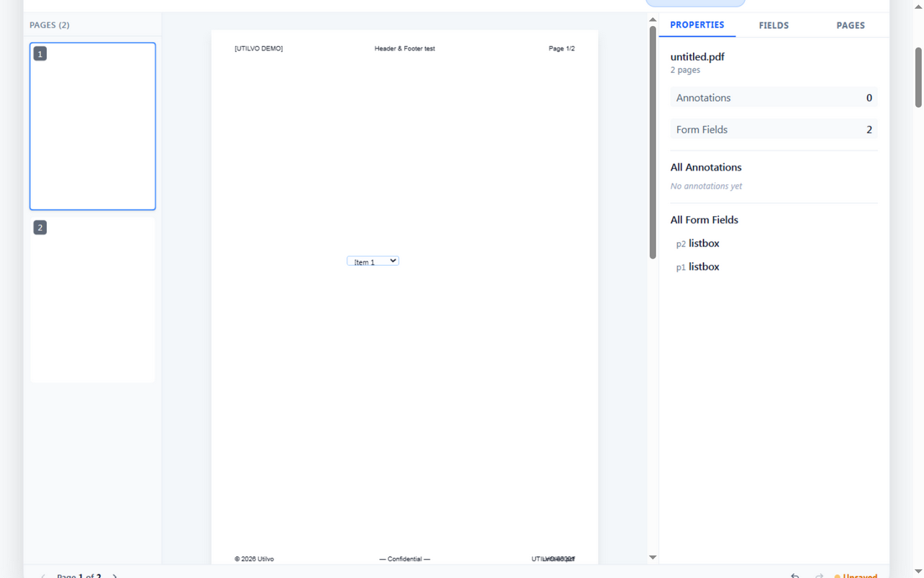The width and height of the screenshot is (924, 578).
Task: Click the 'All Form Fields' heading
Action: click(x=705, y=220)
